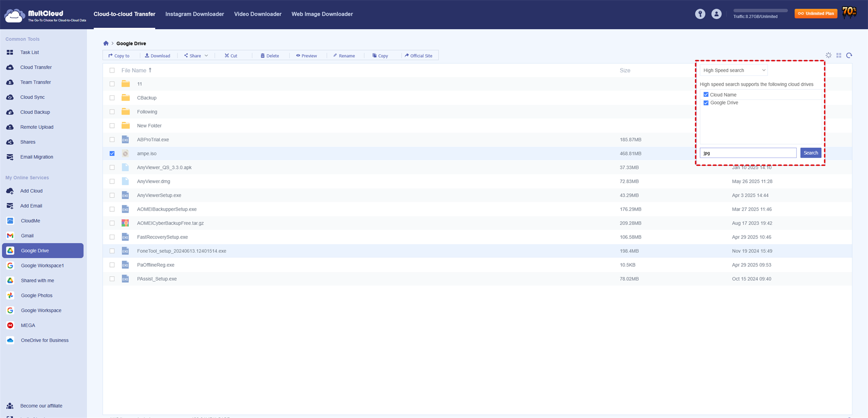Select Google Photos in sidebar

pyautogui.click(x=37, y=296)
